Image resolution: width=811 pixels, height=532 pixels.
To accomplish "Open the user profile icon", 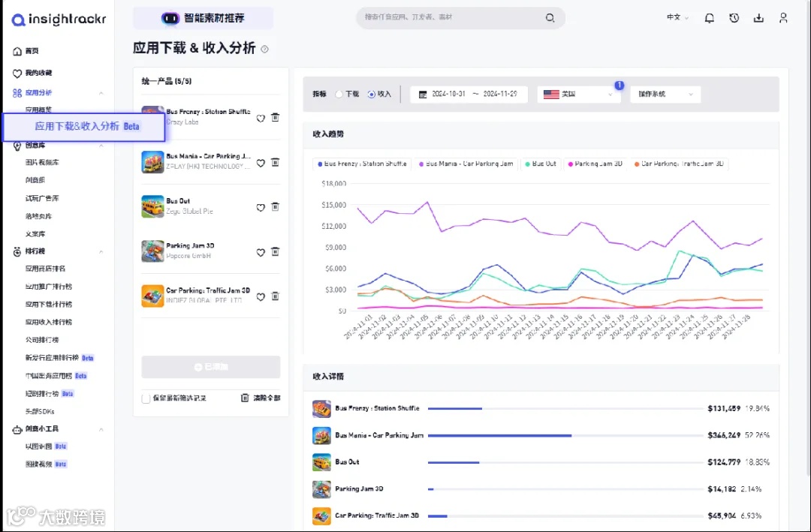I will point(783,18).
